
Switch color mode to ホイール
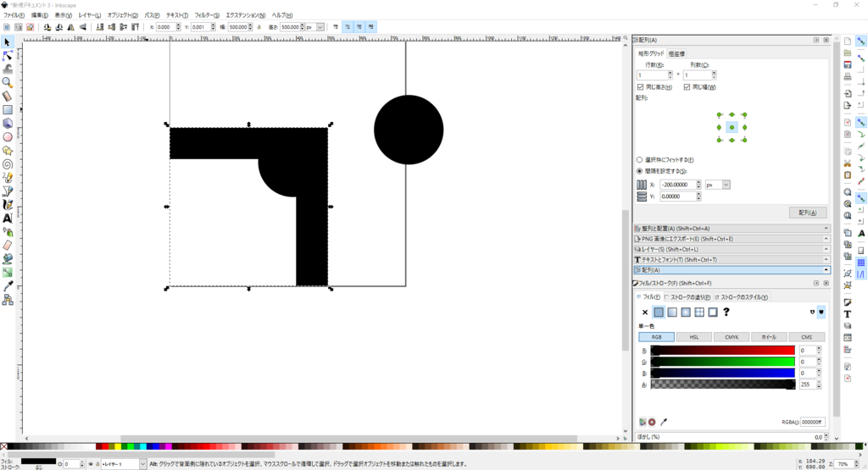[769, 337]
